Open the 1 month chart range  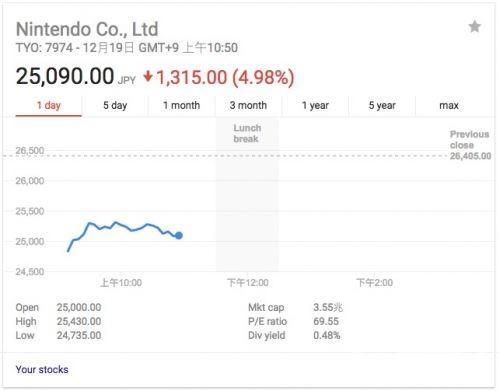(x=182, y=106)
